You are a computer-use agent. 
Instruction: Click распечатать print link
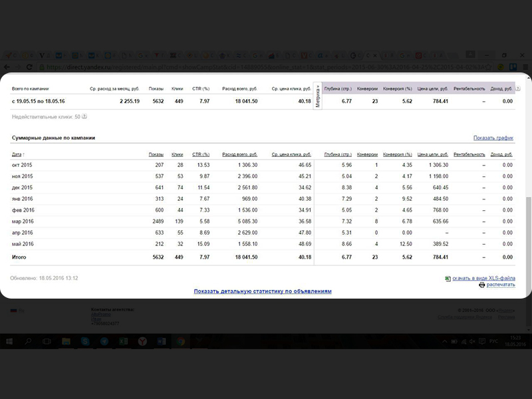tap(501, 285)
